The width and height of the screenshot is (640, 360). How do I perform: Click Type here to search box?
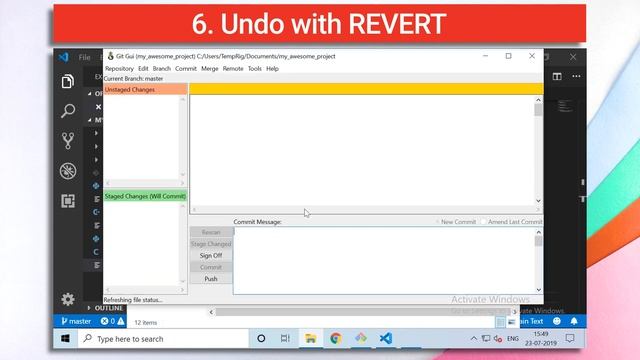pyautogui.click(x=163, y=338)
